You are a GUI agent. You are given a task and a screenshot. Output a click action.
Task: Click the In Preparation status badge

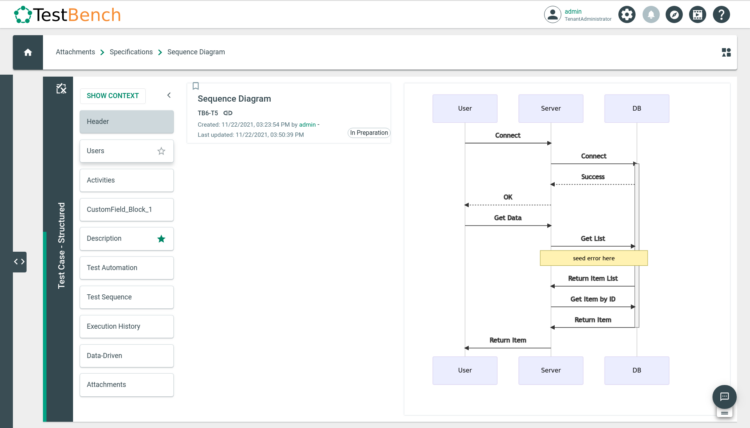(369, 133)
